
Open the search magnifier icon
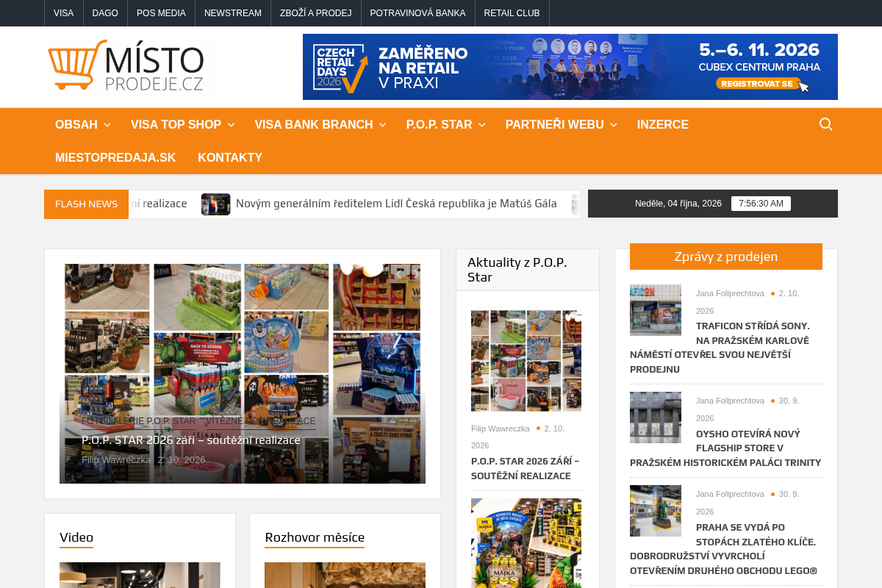point(826,124)
